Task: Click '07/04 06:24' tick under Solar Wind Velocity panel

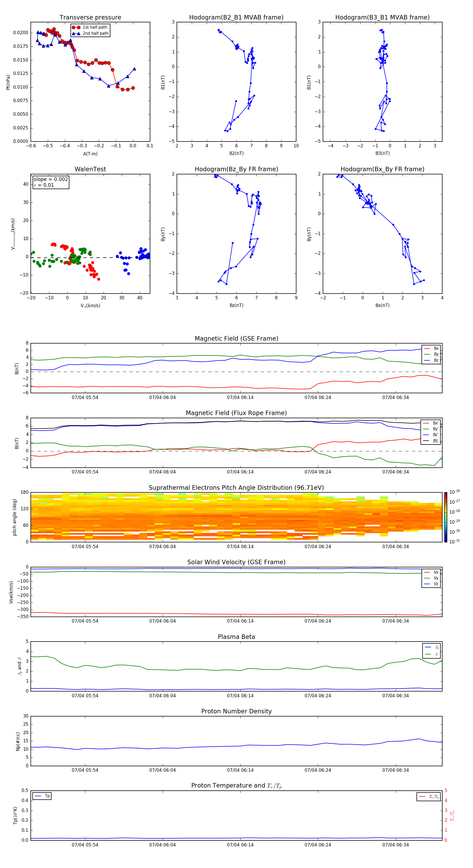Action: 318,621
